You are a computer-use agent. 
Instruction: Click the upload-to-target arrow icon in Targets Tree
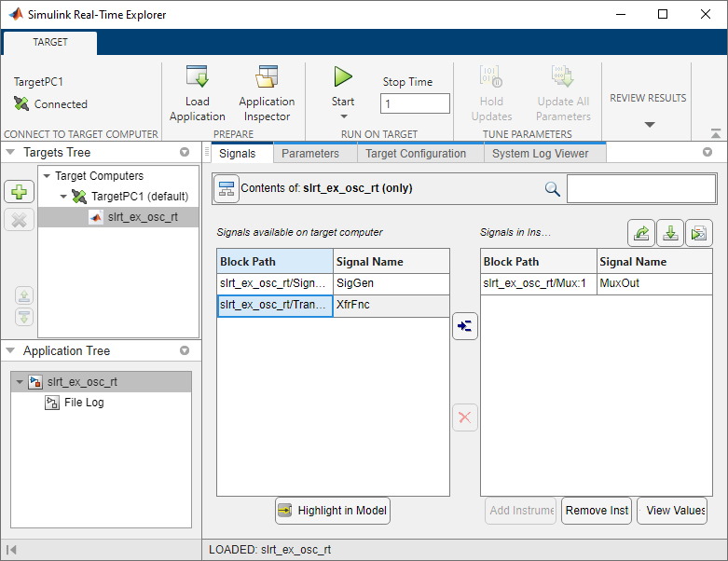[24, 295]
